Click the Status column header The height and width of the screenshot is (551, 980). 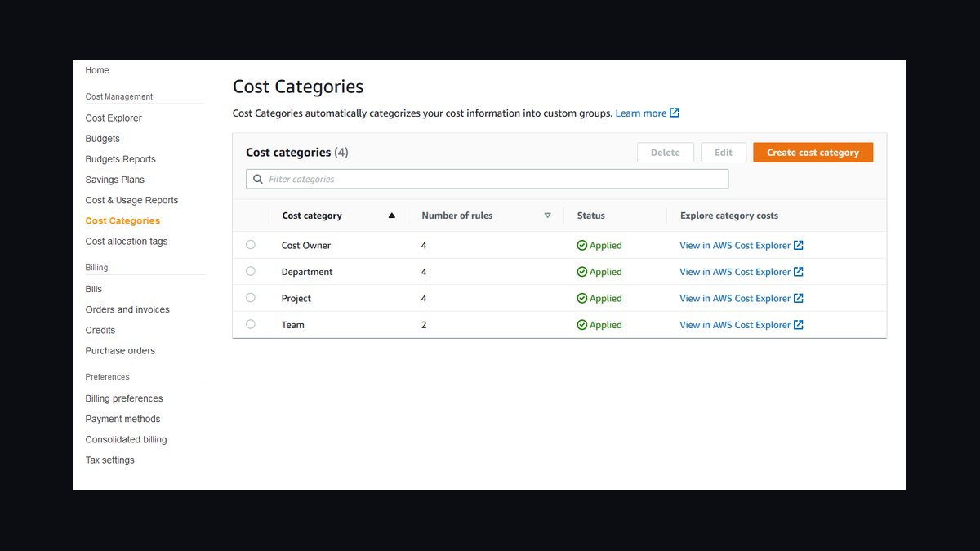pos(591,216)
